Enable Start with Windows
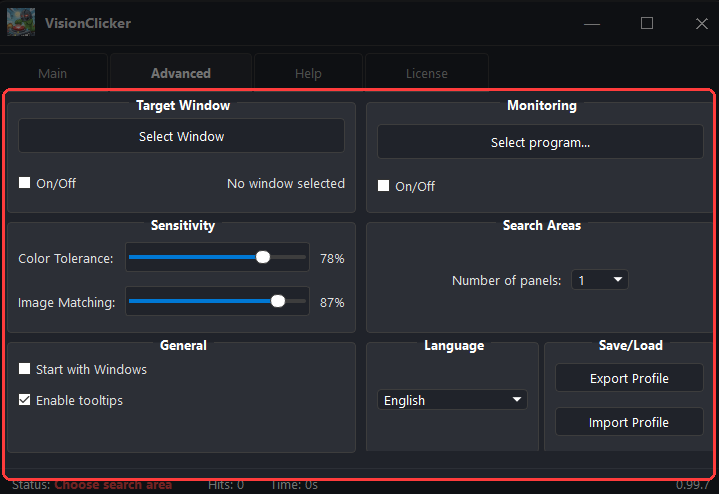The height and width of the screenshot is (494, 719). tap(24, 369)
